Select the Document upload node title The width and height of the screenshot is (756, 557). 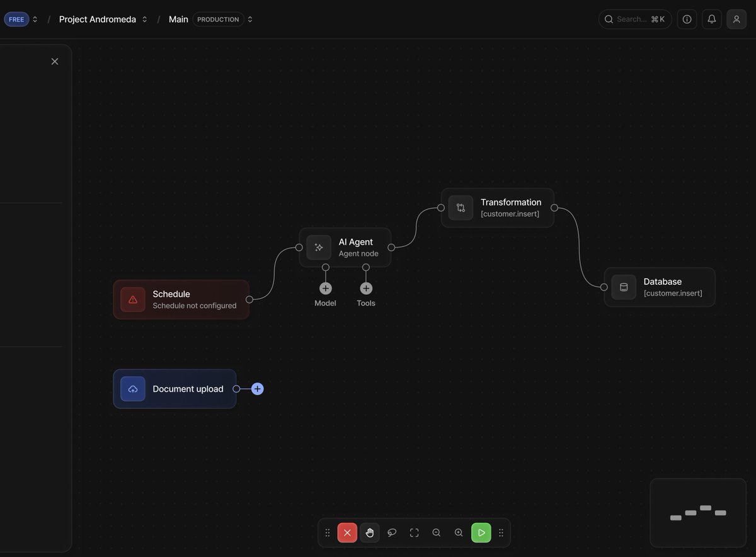click(188, 389)
